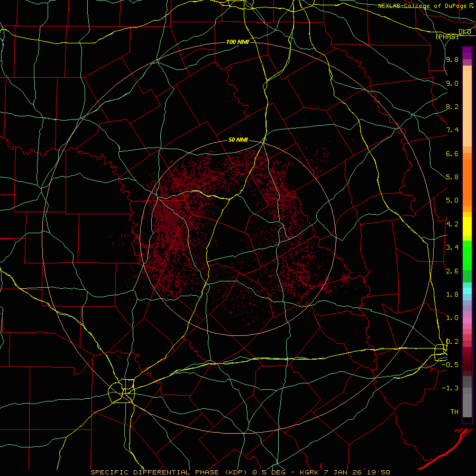Click the "0.2" legend value
The height and width of the screenshot is (476, 476).
[452, 342]
